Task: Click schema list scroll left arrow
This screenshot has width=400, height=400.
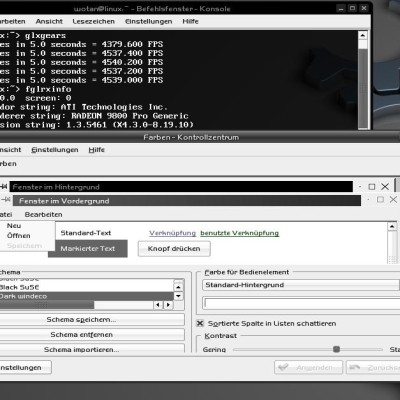Action: tap(158, 305)
